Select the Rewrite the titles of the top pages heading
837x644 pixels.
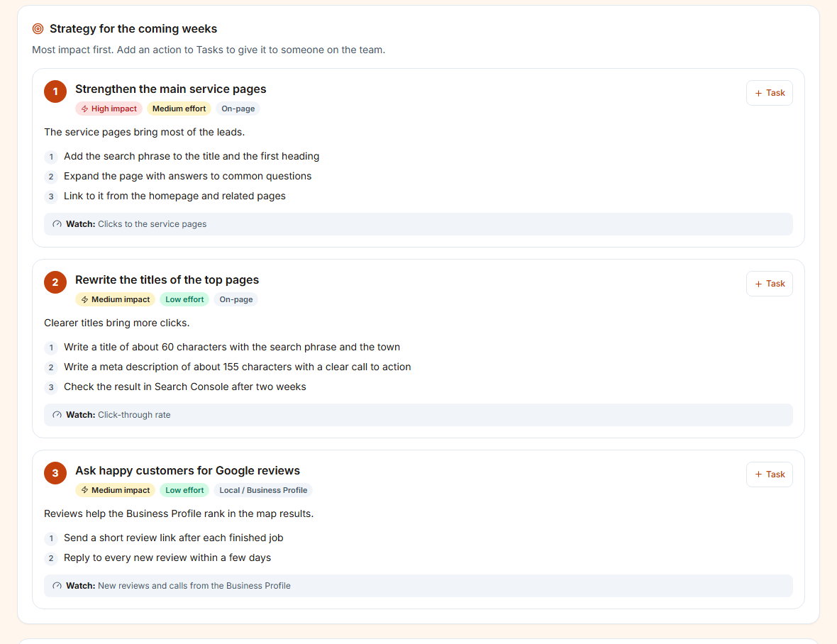[x=167, y=280]
